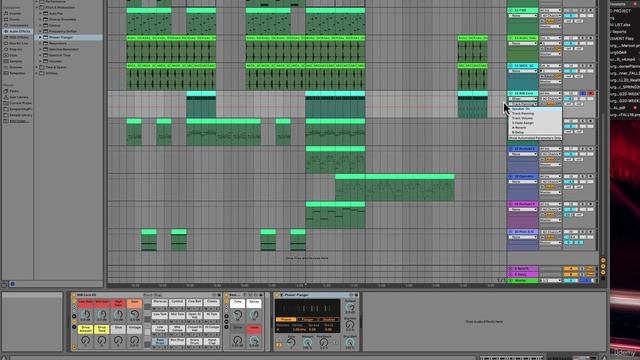Open the Plug-Ins browser category
This screenshot has width=640, height=360.
[x=16, y=49]
